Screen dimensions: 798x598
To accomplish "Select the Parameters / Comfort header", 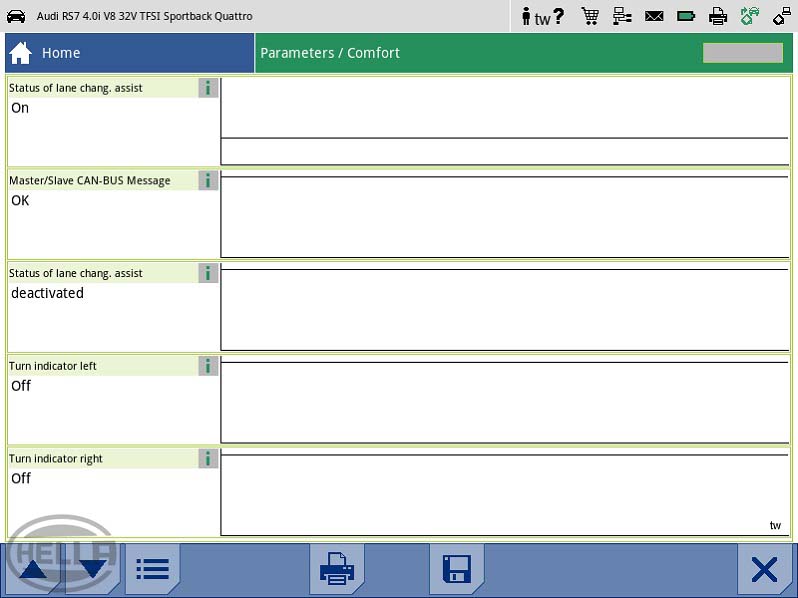I will click(x=330, y=53).
